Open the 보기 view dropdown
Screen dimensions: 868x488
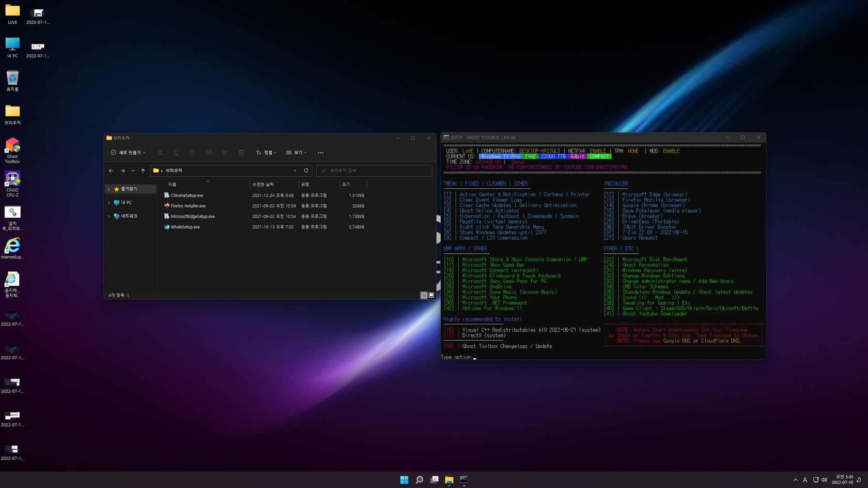click(296, 152)
